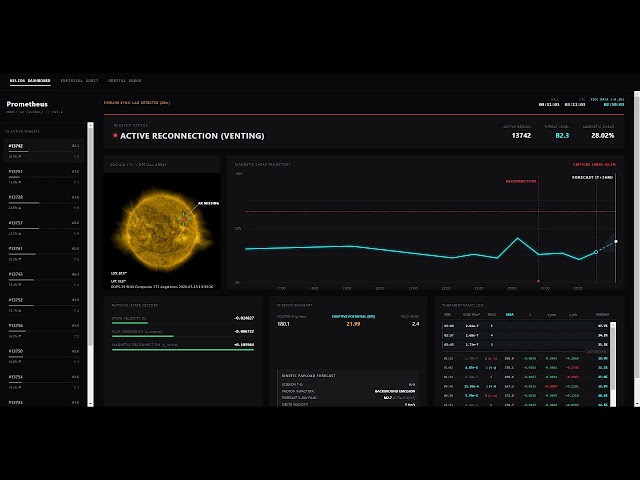Click the forecast end point on the chart
Screen dimensions: 640x480
(x=616, y=242)
